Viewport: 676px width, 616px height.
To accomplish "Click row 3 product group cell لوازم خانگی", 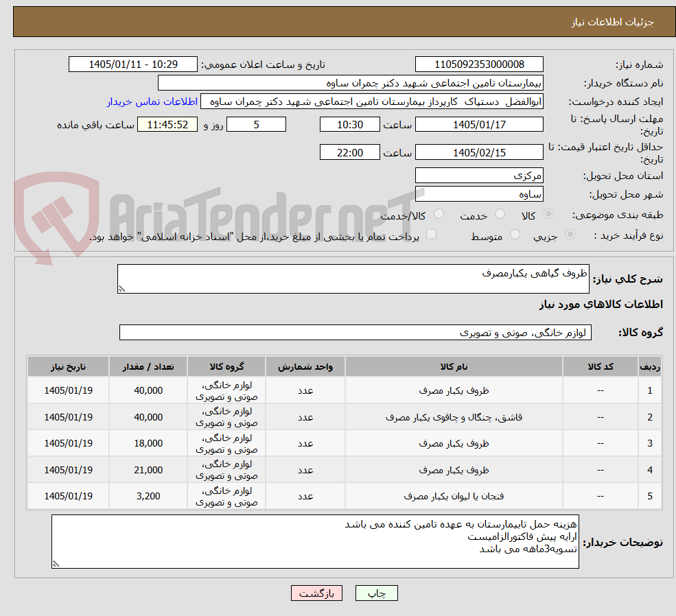I will (x=226, y=443).
